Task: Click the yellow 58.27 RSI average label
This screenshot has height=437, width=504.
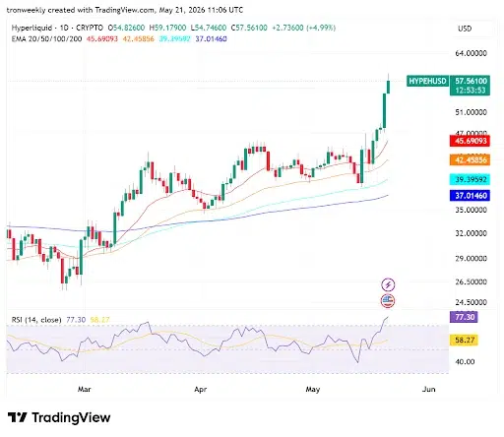Action: [x=464, y=340]
